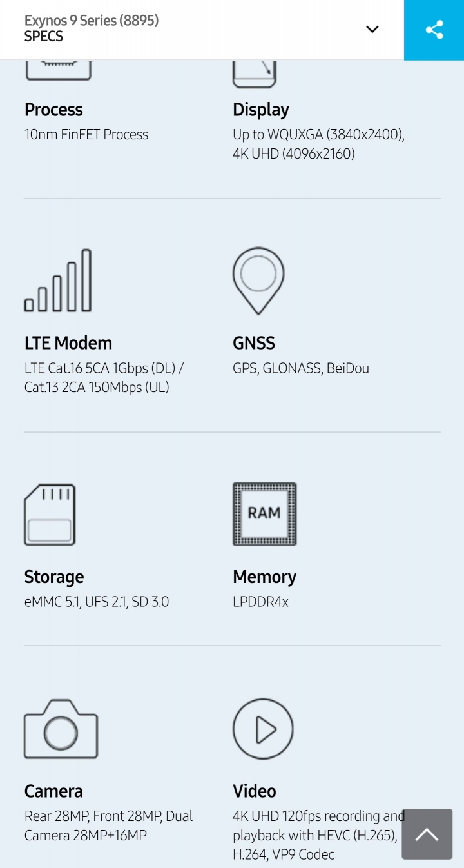464x868 pixels.
Task: Tap the camera icon
Action: coord(61,729)
